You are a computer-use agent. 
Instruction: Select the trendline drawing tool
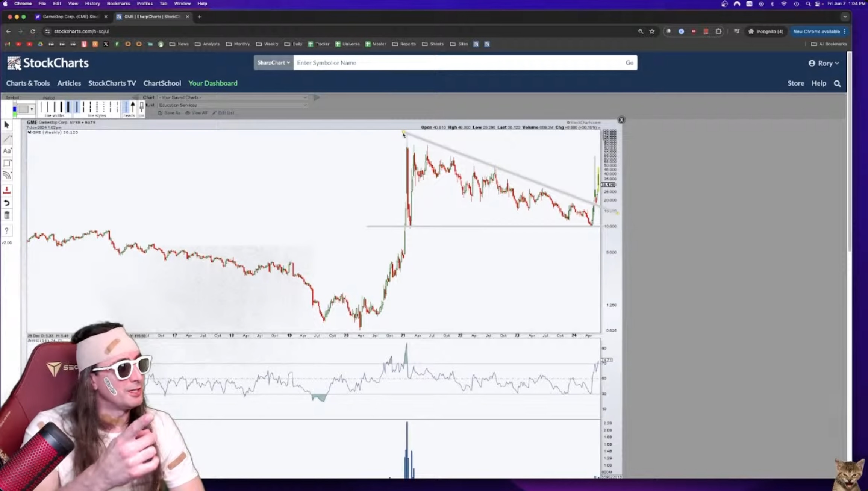(7, 139)
